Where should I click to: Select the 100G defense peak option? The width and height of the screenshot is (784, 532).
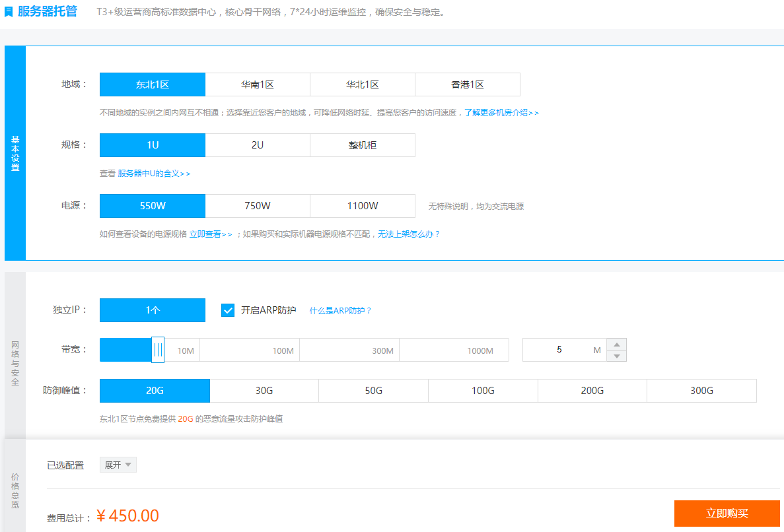pos(483,391)
